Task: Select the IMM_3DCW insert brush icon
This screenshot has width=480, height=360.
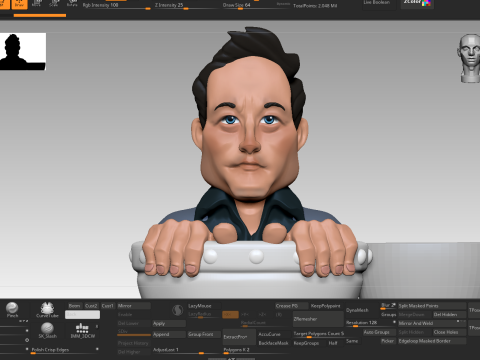Action: 82,330
